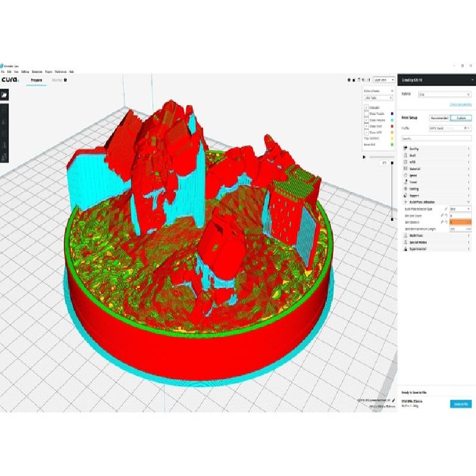
Task: Click the top handle of the layer slider
Action: (x=392, y=163)
